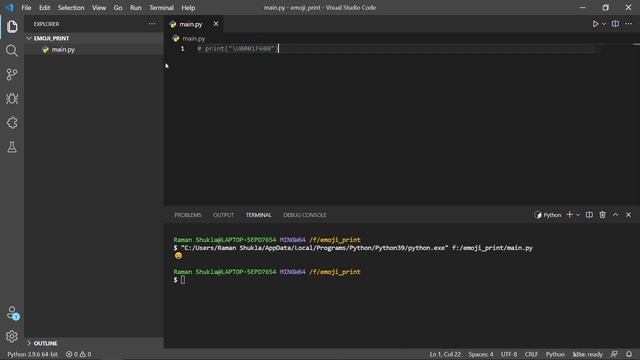Open the Testing flask view
The height and width of the screenshot is (360, 640).
[12, 147]
